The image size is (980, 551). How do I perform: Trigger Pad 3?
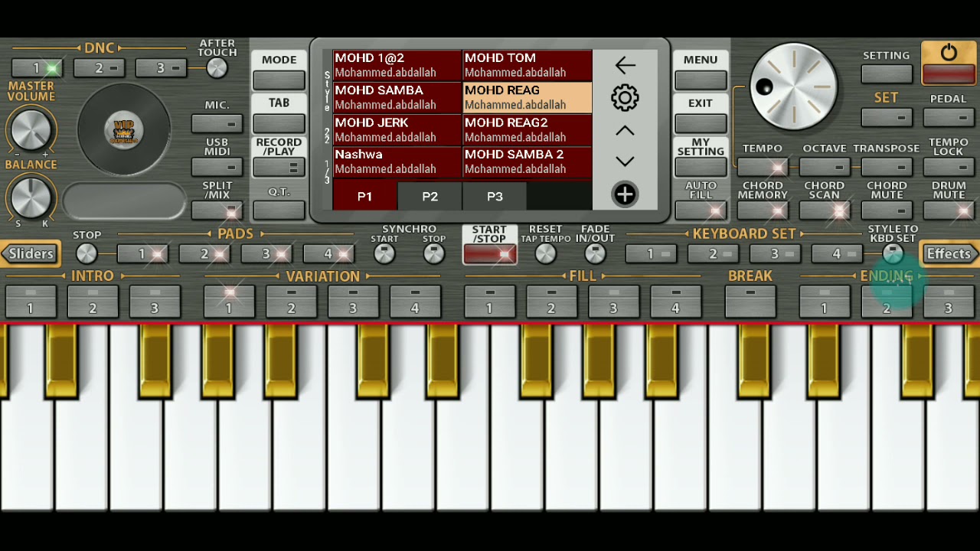(266, 253)
